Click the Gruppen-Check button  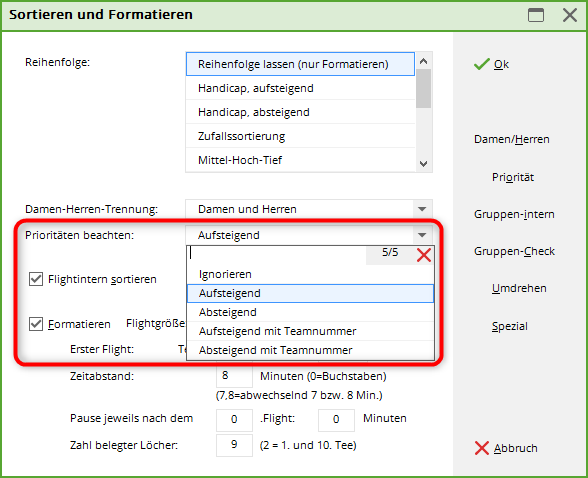[x=514, y=251]
